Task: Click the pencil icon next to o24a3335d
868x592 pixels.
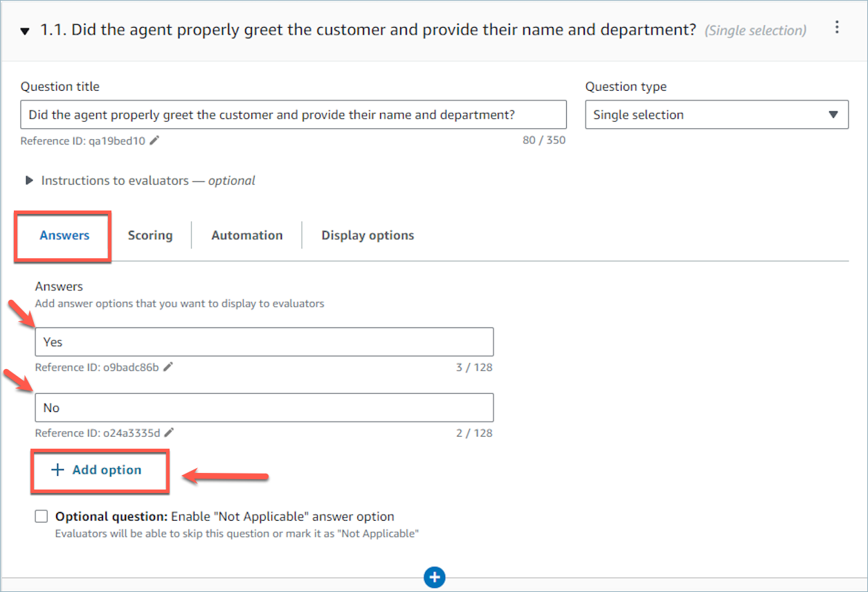Action: tap(169, 433)
